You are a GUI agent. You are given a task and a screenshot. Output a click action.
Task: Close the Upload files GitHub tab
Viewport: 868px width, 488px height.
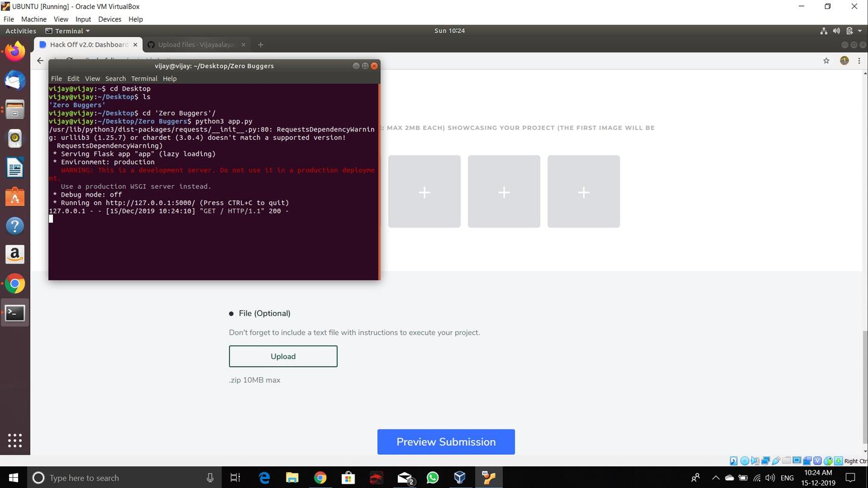point(244,45)
